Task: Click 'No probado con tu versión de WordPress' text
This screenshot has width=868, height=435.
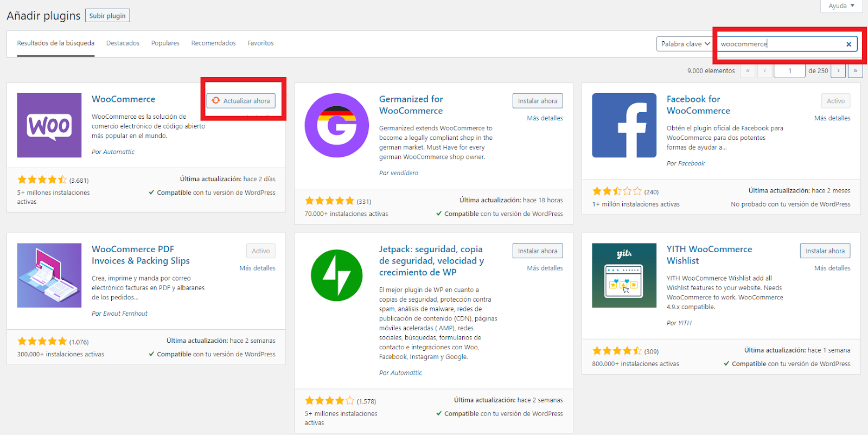Action: pos(790,204)
